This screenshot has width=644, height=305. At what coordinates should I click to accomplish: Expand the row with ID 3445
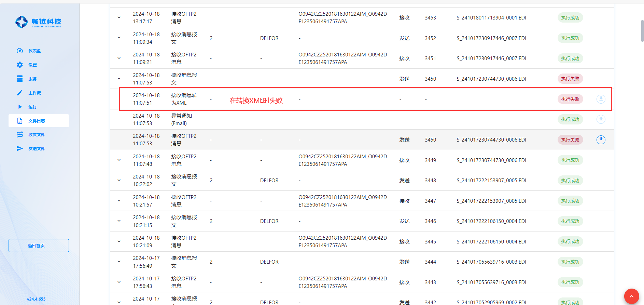point(119,241)
